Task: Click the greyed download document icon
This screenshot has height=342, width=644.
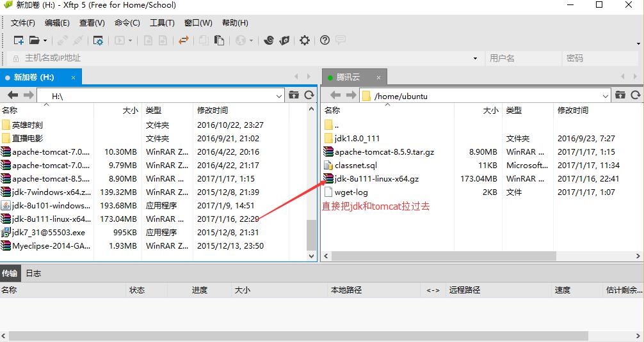Action: tap(163, 40)
